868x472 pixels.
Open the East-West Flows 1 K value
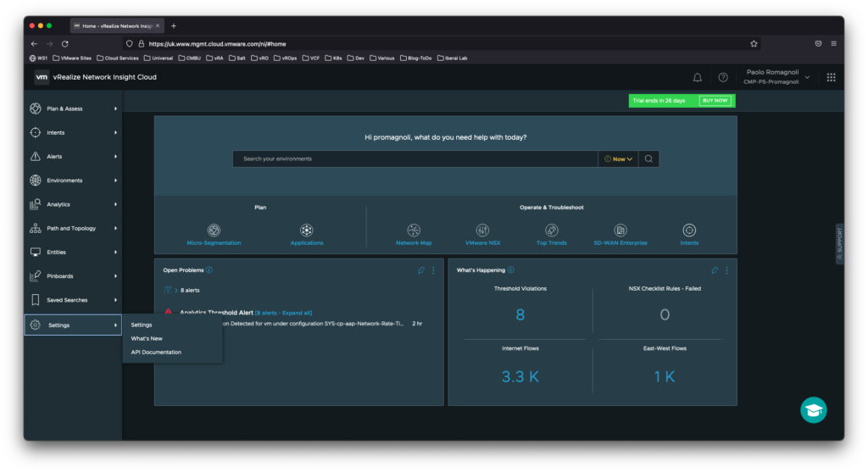point(665,377)
